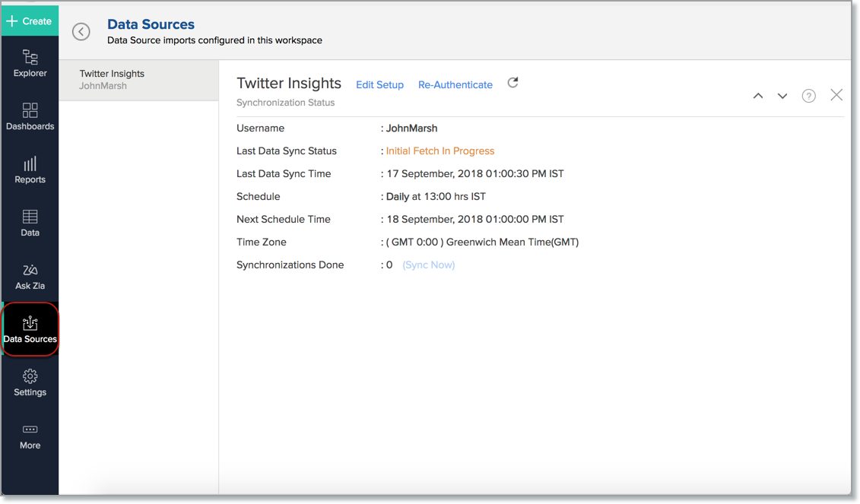This screenshot has height=504, width=860.
Task: Click the Create button
Action: (x=30, y=21)
